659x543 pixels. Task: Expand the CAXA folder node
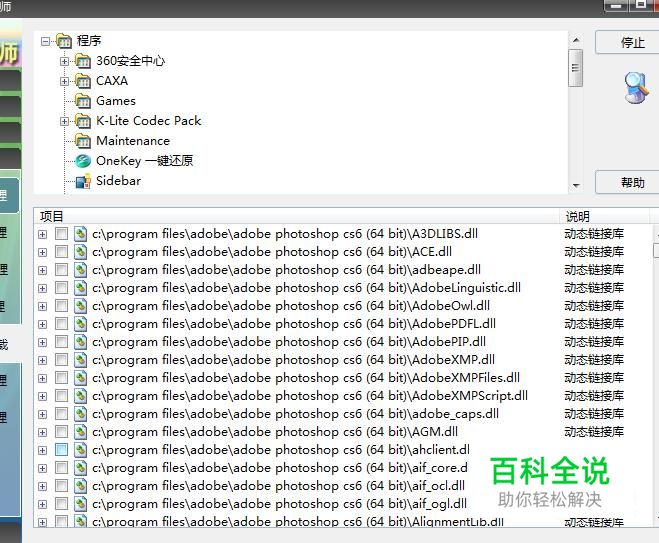click(x=64, y=81)
